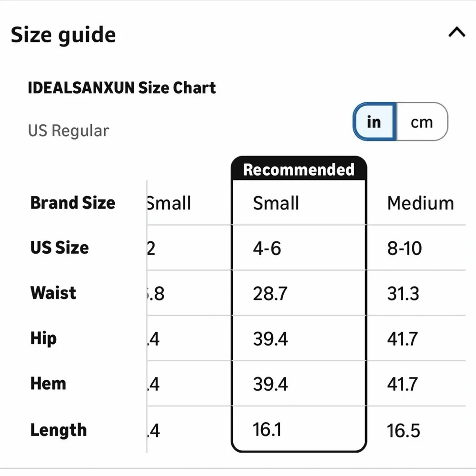
Task: Click Hem value 39.4 in recommended column
Action: coord(270,384)
